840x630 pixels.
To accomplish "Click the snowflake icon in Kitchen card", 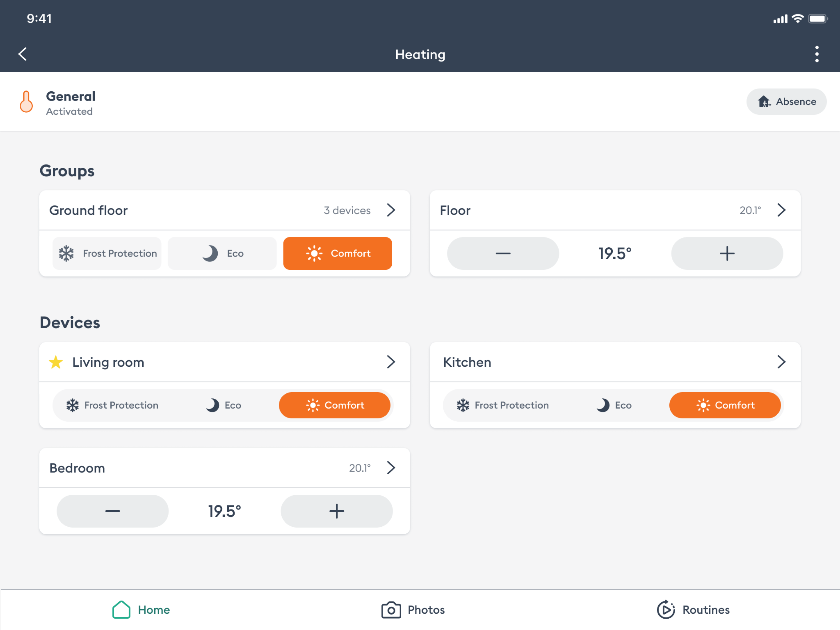I will (463, 405).
